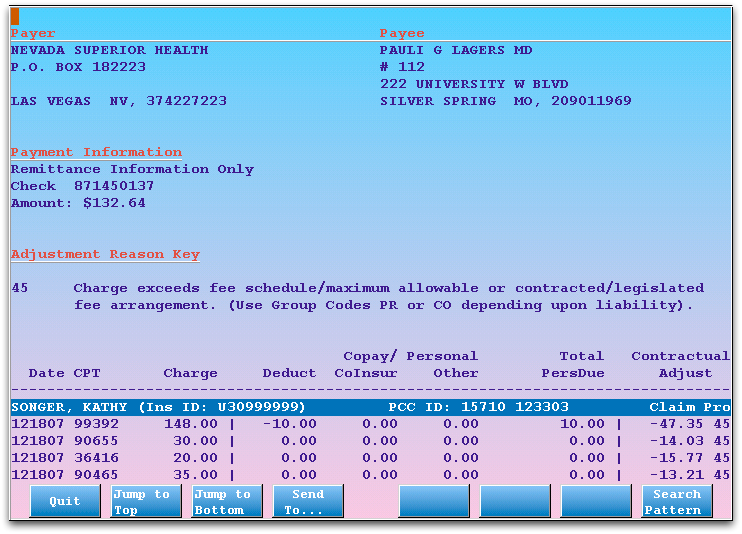The image size is (742, 534).
Task: Click the SILVER SPRING MO address line
Action: point(505,101)
